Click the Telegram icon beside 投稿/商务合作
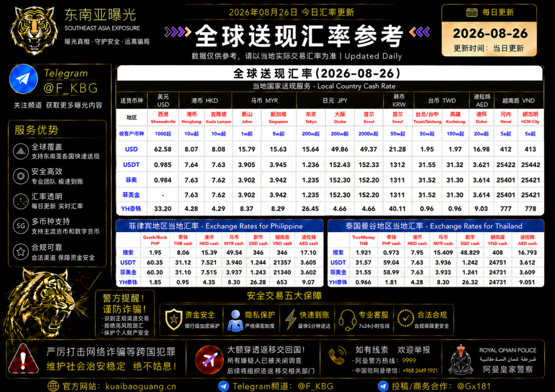The width and height of the screenshot is (555, 392). click(x=383, y=386)
